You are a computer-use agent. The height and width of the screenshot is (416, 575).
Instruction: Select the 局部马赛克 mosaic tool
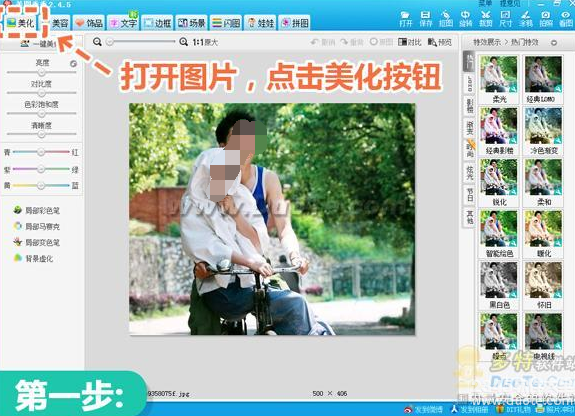(37, 226)
